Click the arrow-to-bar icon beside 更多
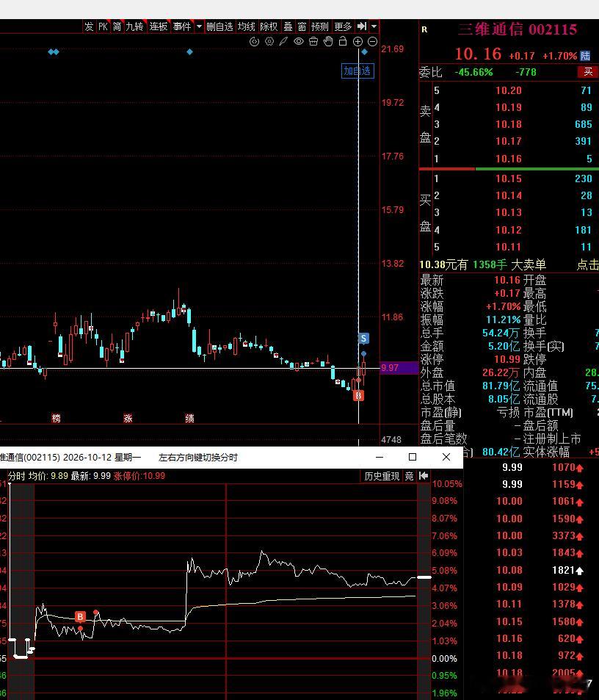The height and width of the screenshot is (700, 599). click(362, 26)
